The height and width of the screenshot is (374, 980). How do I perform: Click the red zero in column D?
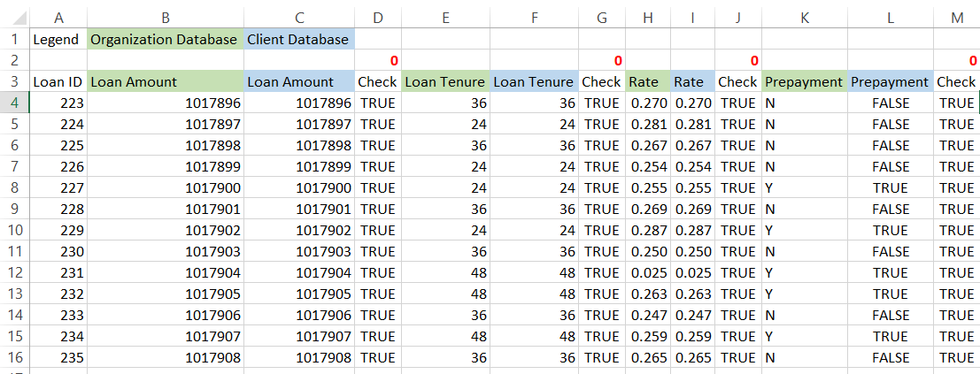pyautogui.click(x=393, y=60)
